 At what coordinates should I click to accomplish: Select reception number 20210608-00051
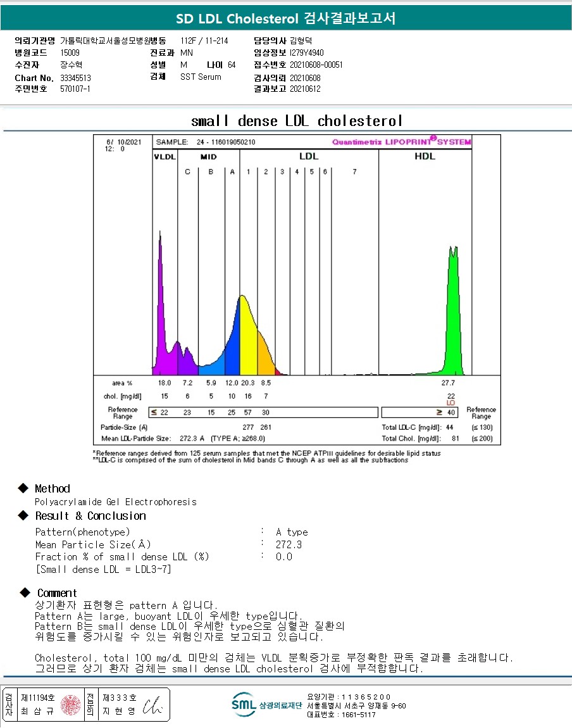(x=316, y=65)
